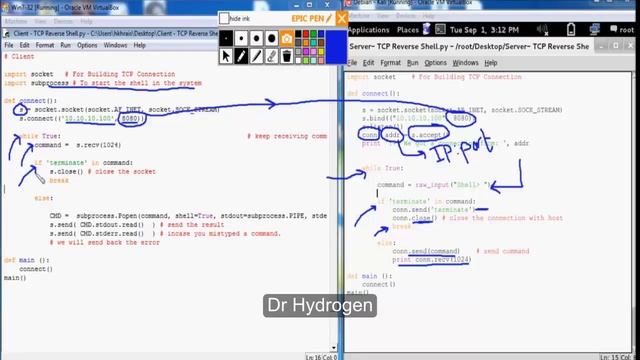Open Edit menu in Client IDLE window
640x360 pixels.
[x=24, y=45]
